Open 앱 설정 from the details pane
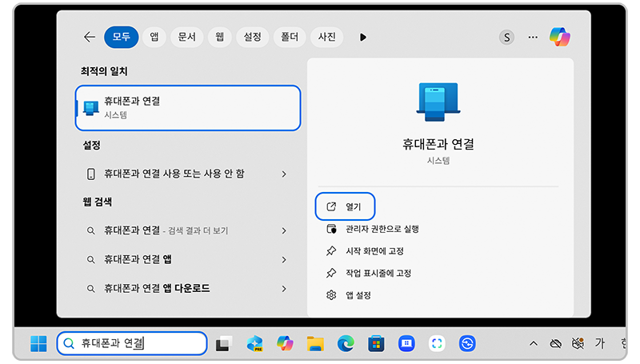This screenshot has width=640, height=364. [348, 295]
